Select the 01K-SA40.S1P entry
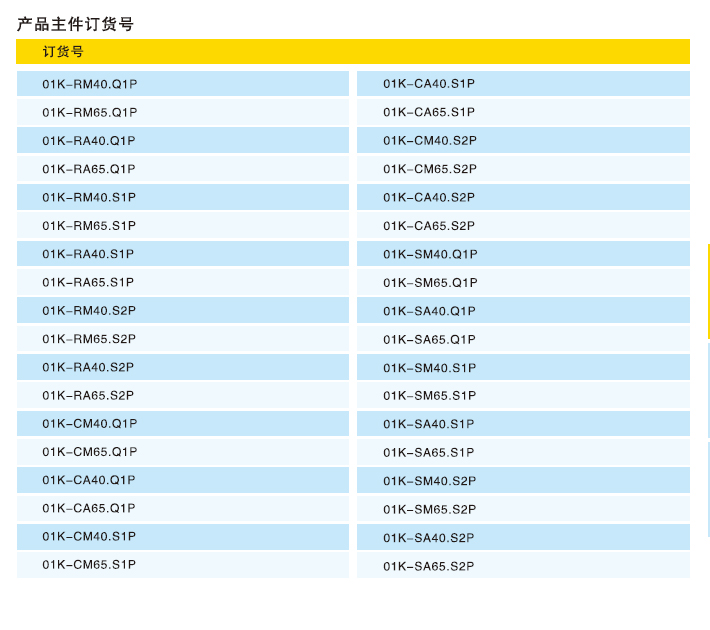The width and height of the screenshot is (710, 630). tap(429, 424)
